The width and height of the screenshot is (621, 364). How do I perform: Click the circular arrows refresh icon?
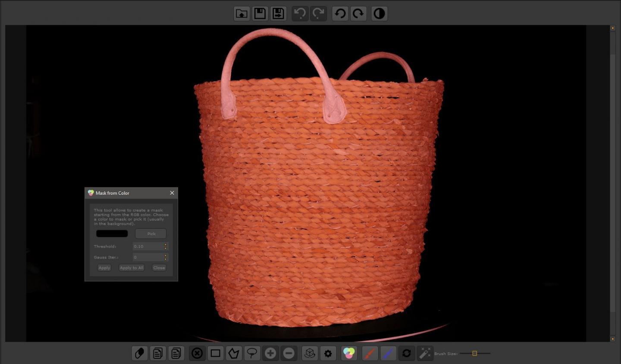[x=407, y=353]
